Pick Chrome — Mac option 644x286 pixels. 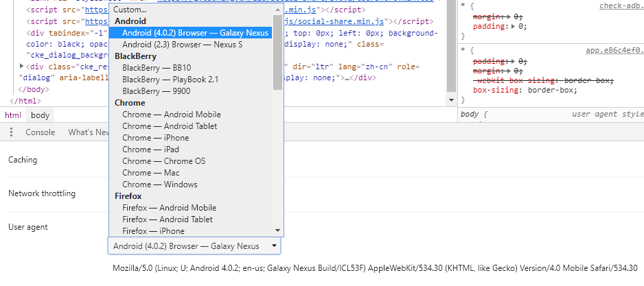(191, 173)
